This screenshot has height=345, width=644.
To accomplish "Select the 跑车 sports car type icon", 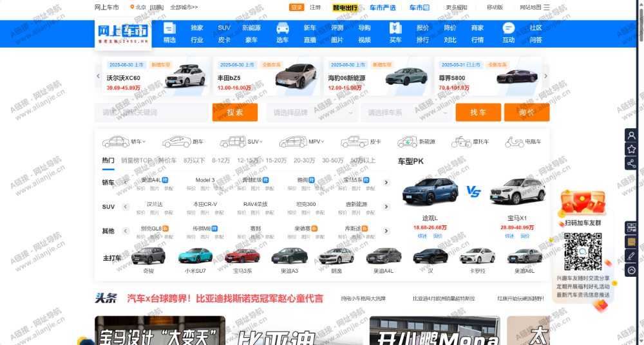I will [x=176, y=142].
